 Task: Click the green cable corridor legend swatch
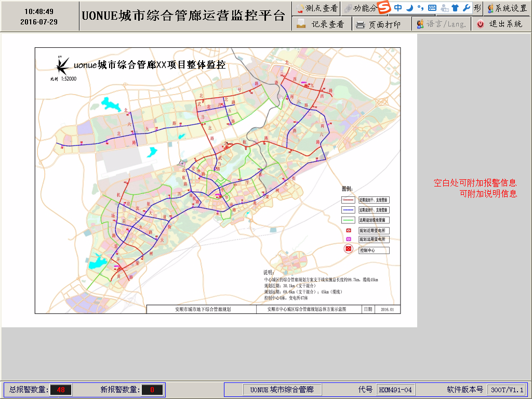[x=348, y=220]
